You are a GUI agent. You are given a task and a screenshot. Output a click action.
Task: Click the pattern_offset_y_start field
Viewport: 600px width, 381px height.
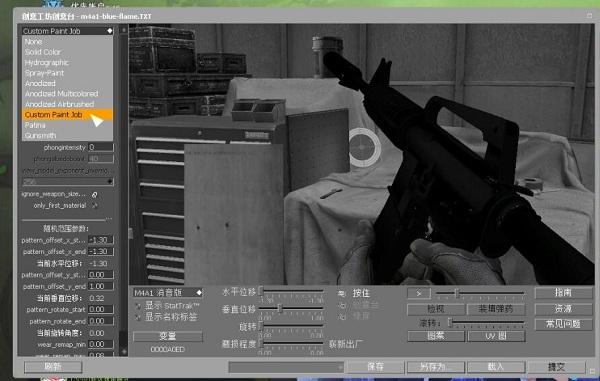tap(101, 275)
